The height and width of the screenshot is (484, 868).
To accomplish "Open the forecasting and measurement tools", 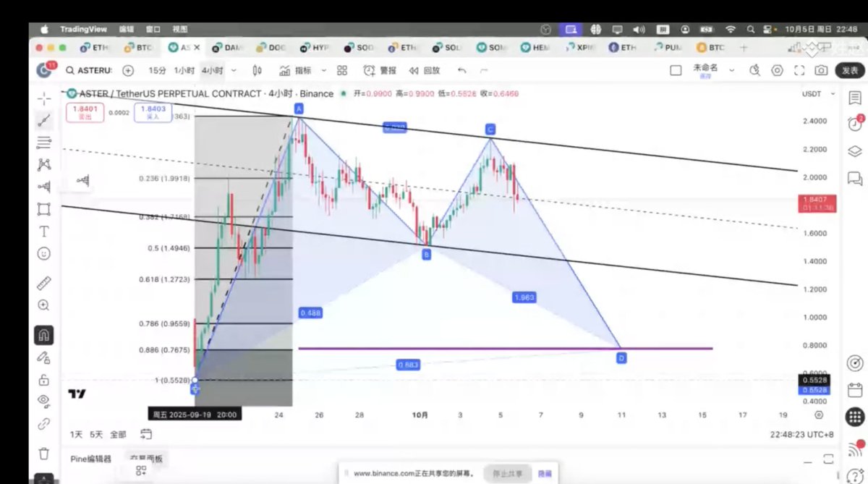I will coord(43,187).
